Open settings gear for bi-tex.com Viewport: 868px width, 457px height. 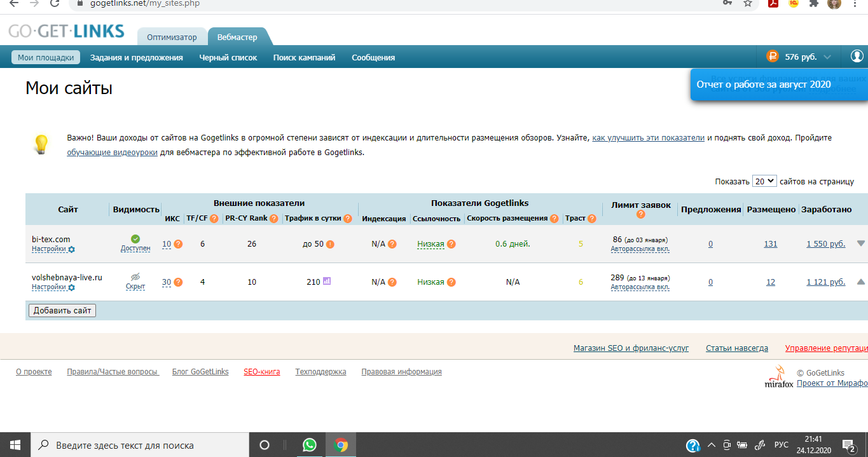[x=71, y=250]
